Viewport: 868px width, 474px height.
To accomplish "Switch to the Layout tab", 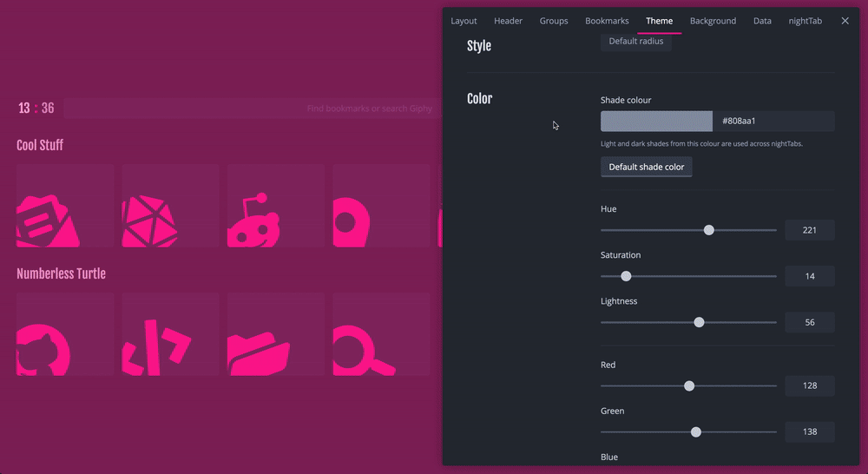I will tap(464, 21).
